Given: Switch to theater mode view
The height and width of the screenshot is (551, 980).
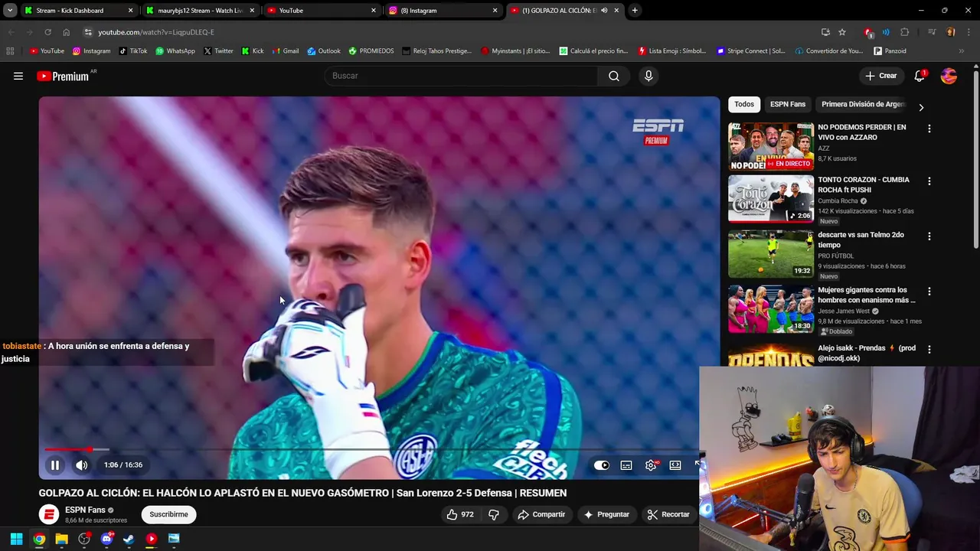Looking at the screenshot, I should (x=675, y=465).
